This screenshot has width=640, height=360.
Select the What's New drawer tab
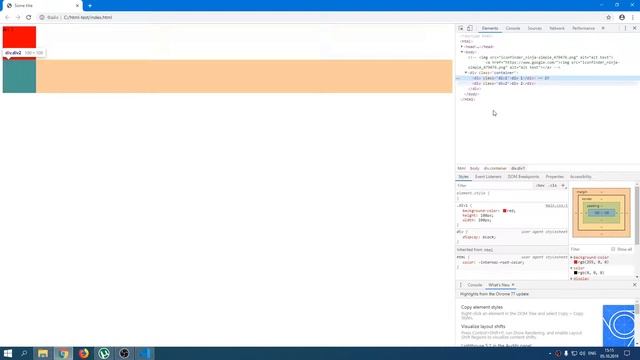point(499,285)
